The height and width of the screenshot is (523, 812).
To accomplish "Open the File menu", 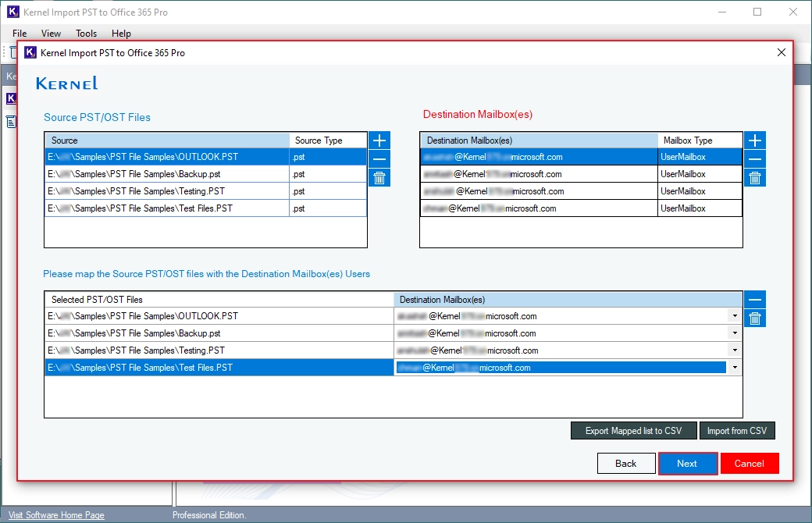I will click(20, 33).
